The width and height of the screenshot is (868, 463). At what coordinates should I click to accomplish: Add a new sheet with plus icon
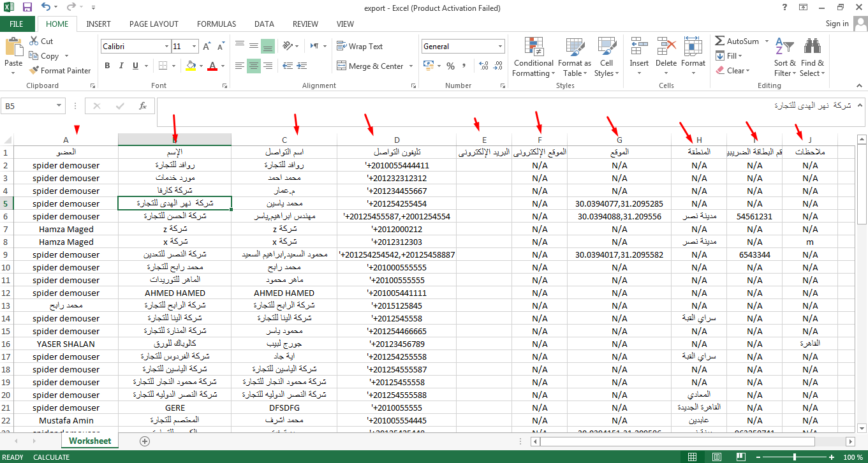click(145, 441)
